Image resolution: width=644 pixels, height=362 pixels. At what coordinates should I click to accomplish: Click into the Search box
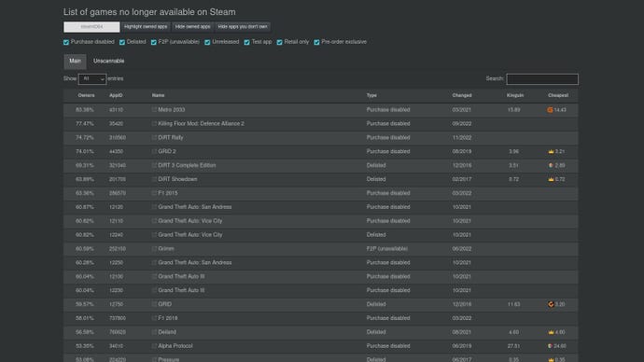point(542,78)
